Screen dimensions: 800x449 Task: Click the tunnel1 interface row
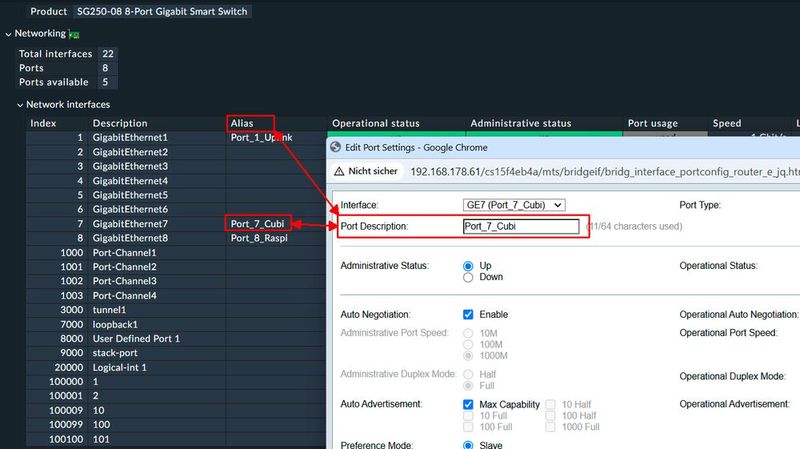176,310
